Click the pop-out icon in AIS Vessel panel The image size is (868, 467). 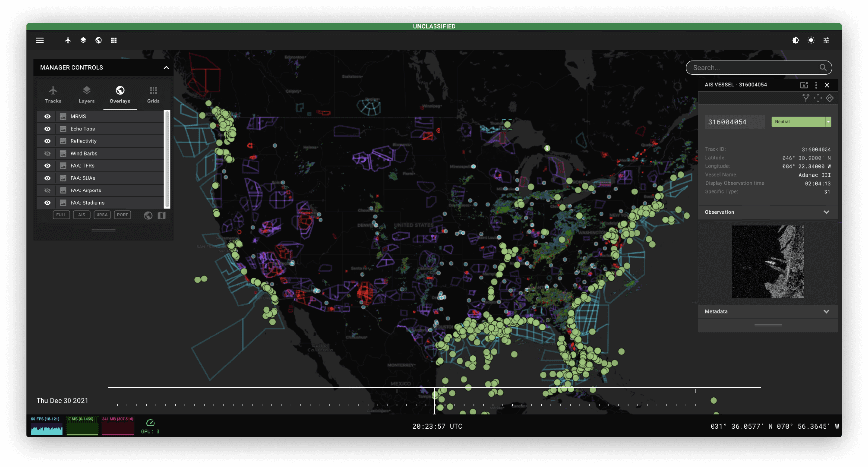click(x=804, y=85)
